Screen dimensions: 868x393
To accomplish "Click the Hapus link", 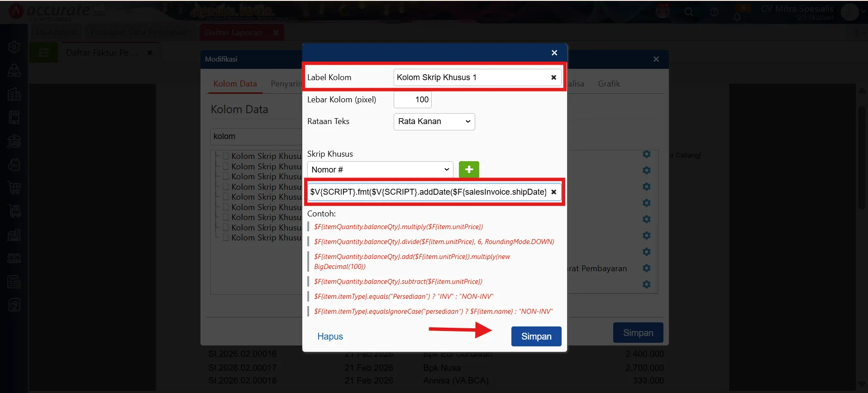I will coord(330,336).
